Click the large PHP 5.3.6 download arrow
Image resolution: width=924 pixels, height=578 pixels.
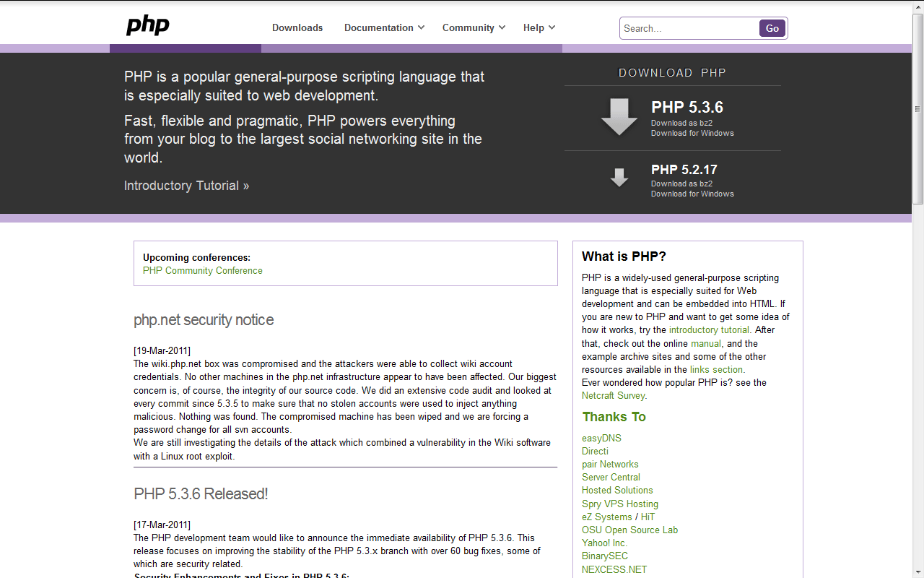point(619,117)
